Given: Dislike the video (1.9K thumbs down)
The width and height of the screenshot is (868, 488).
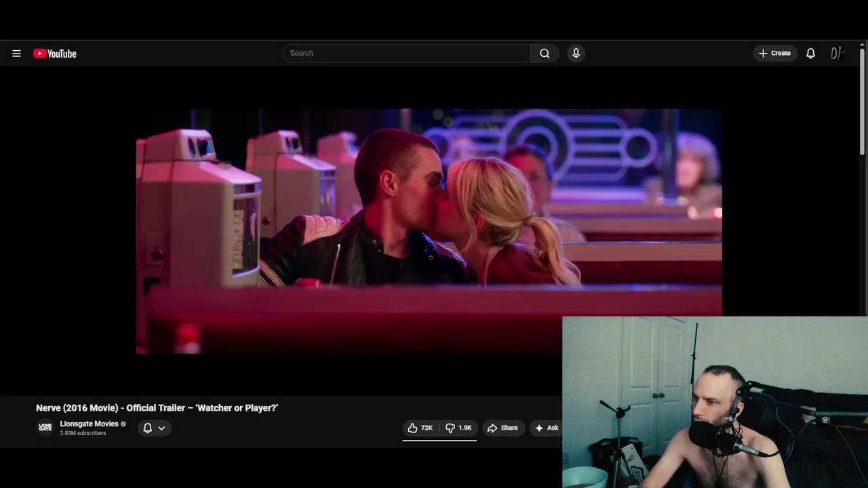Looking at the screenshot, I should point(458,428).
